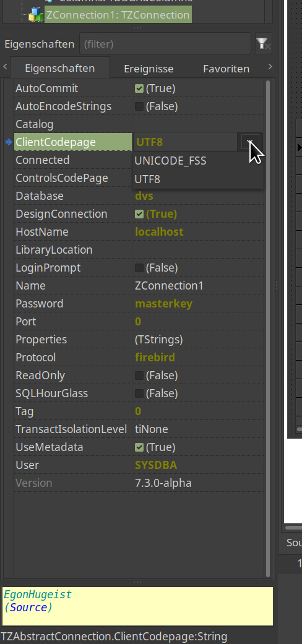This screenshot has width=302, height=644.
Task: Select the ZConnection1 component icon in tree
Action: pos(35,15)
